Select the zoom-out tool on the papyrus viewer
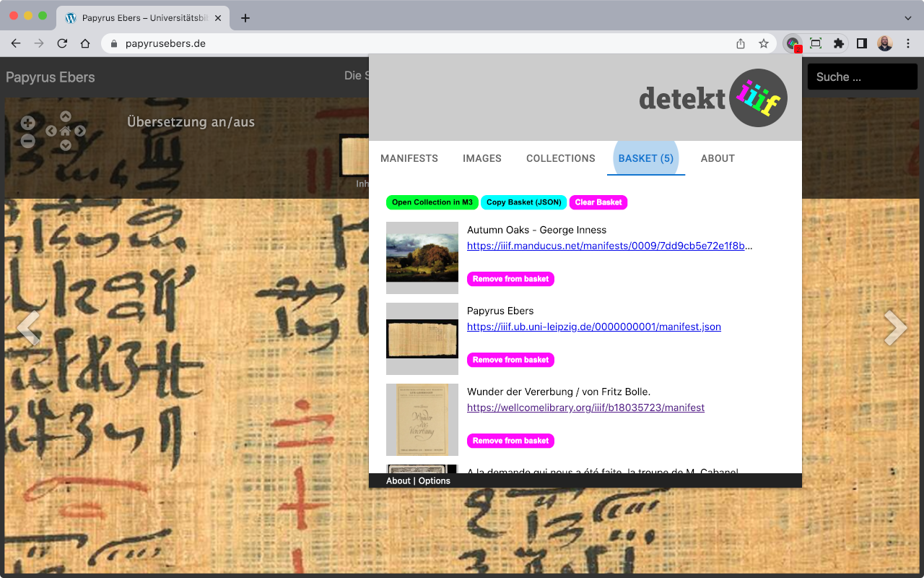The width and height of the screenshot is (924, 578). pos(27,141)
